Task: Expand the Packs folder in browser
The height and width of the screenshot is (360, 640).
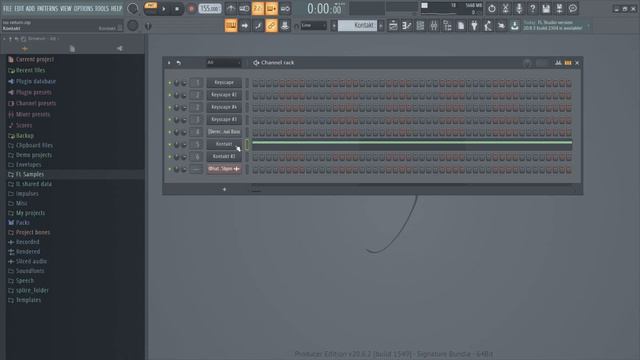Action: point(22,222)
